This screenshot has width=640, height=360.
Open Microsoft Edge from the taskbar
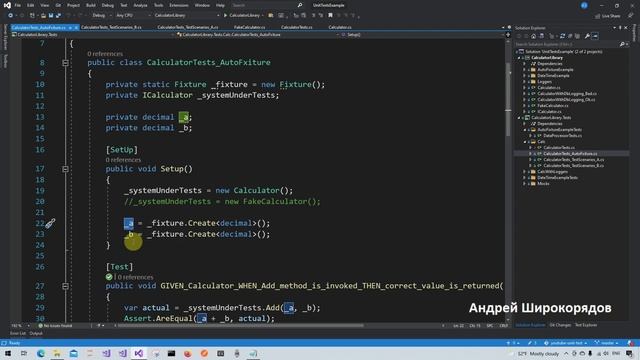pyautogui.click(x=40, y=353)
